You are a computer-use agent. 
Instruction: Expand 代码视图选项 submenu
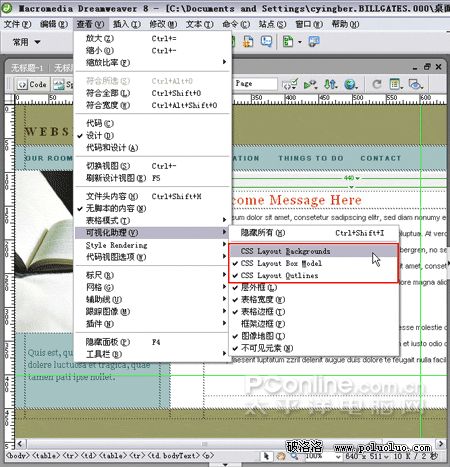click(152, 257)
